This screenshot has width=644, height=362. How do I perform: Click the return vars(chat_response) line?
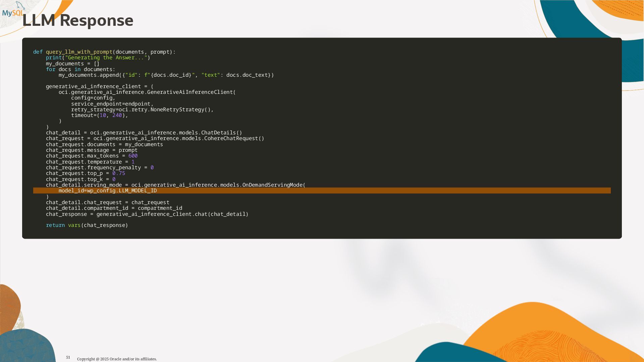click(87, 225)
